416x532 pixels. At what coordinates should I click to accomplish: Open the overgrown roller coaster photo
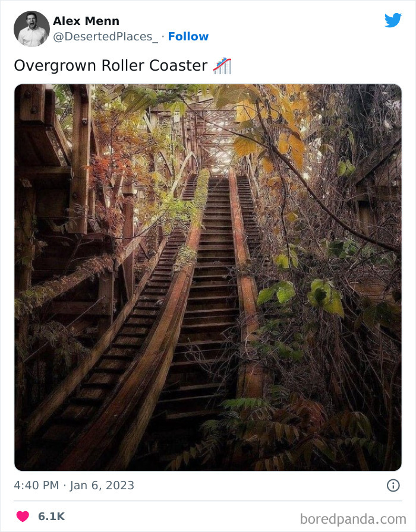208,277
